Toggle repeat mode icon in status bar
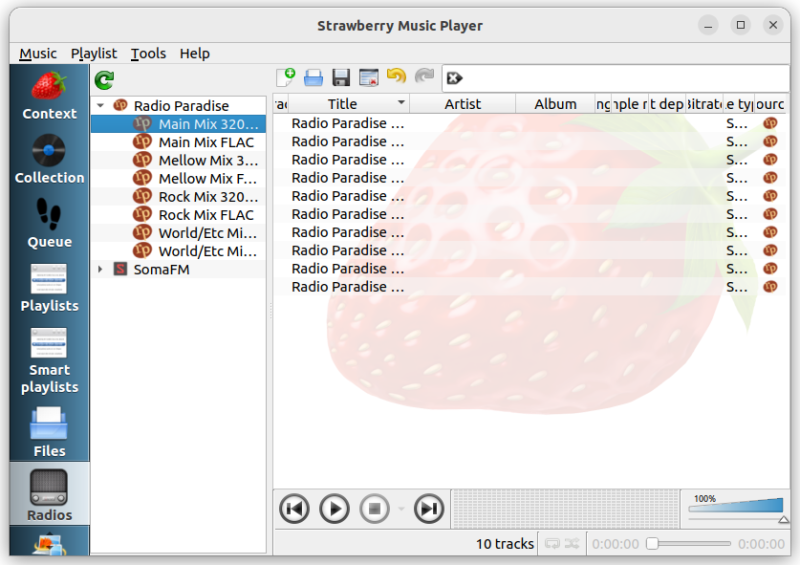This screenshot has height=565, width=800. click(x=552, y=544)
